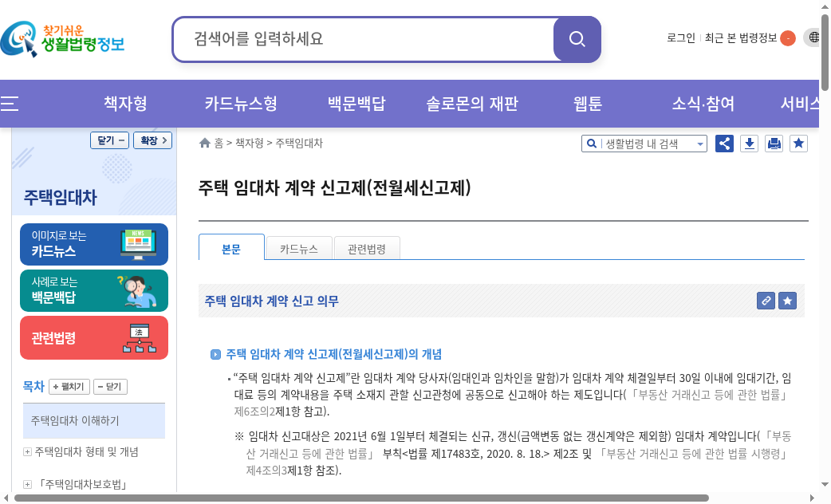Click the heading 주택 임대차 계약 신고제(전월세신고제)의 개념
831x504 pixels.
point(334,354)
